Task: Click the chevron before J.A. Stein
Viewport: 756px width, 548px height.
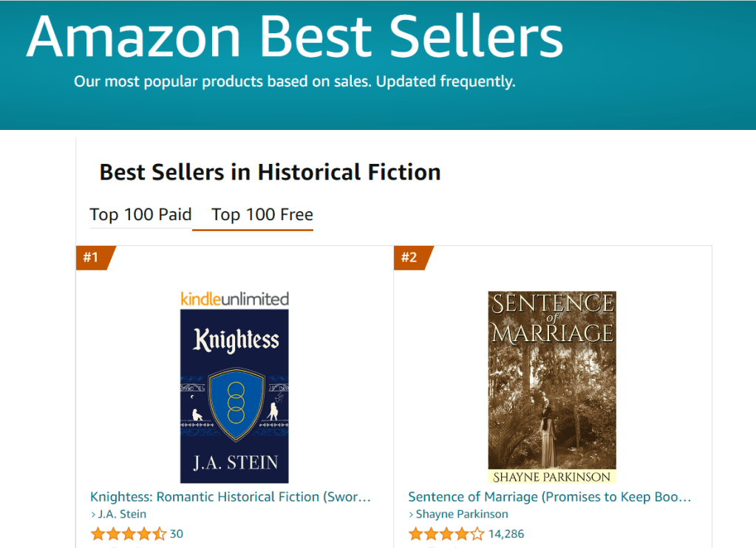Action: click(93, 514)
